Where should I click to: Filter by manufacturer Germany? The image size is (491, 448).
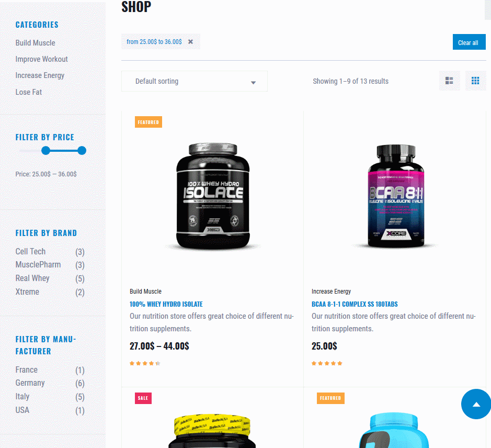coord(30,383)
